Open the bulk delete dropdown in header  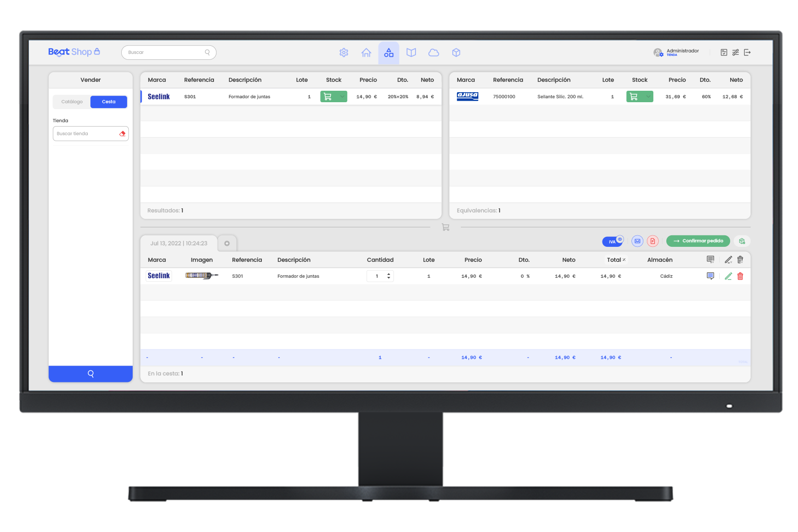(x=740, y=260)
